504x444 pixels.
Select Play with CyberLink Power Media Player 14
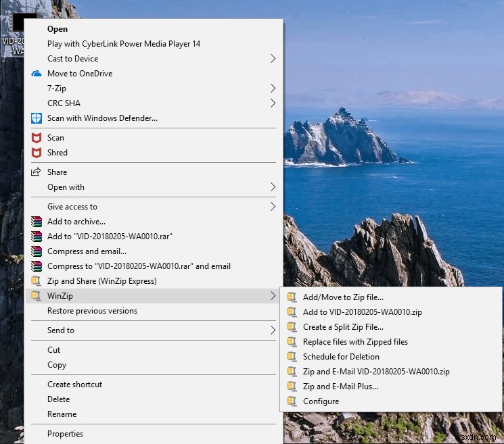click(154, 44)
